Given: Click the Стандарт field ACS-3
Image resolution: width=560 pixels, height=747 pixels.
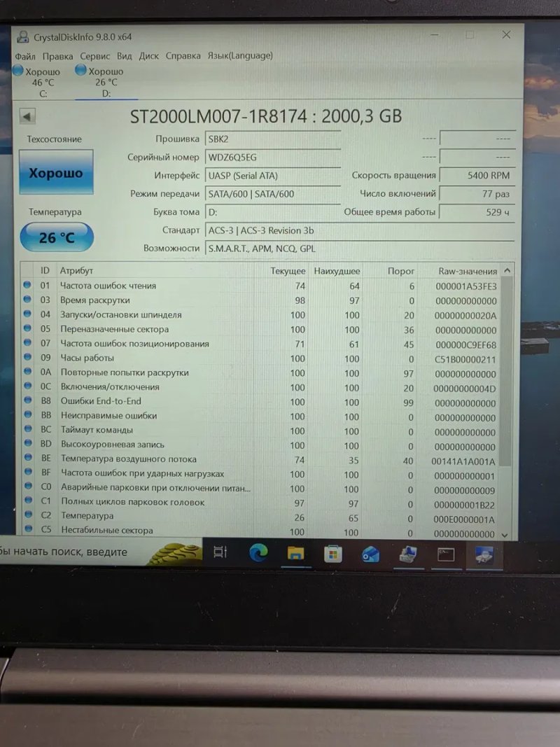Looking at the screenshot, I should [360, 230].
